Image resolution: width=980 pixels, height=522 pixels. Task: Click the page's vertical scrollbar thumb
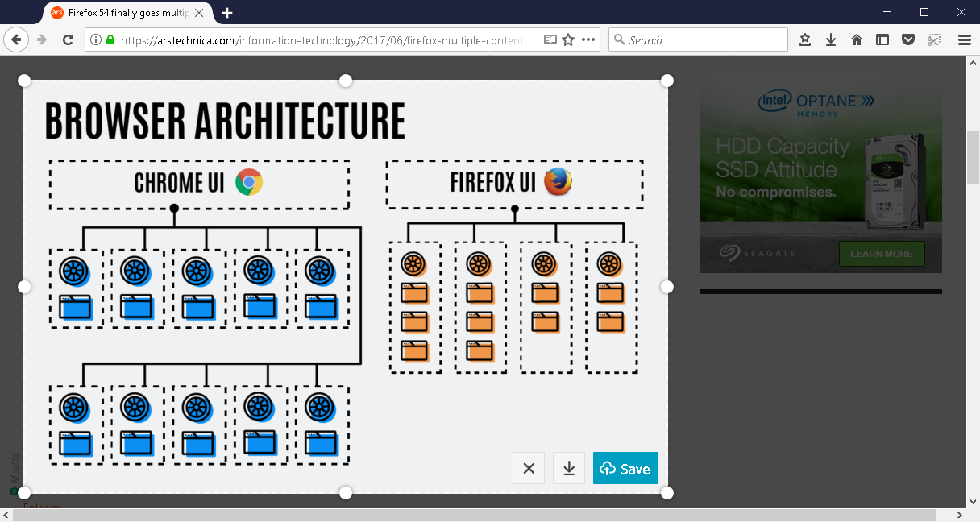pyautogui.click(x=973, y=158)
